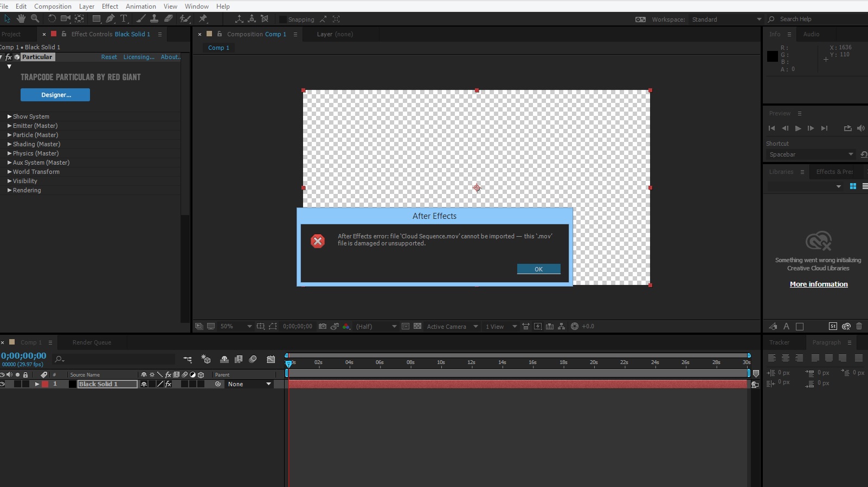Open the More information link in Libraries
This screenshot has width=868, height=487.
click(x=819, y=284)
